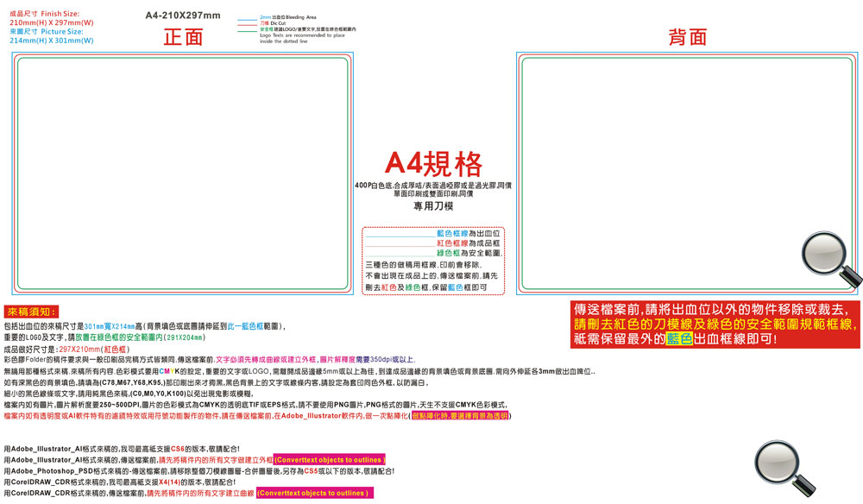Click Converttext objects to outlines on the CorelDRAW line

315,493
